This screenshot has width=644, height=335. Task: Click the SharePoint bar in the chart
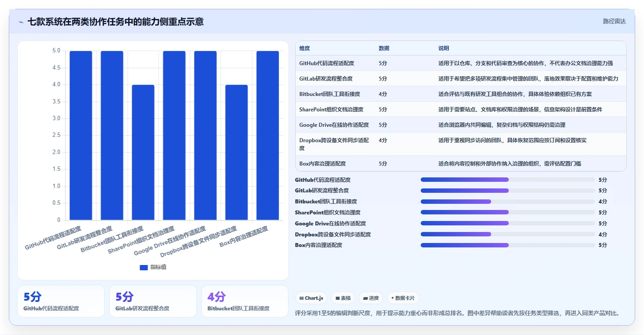pyautogui.click(x=174, y=136)
